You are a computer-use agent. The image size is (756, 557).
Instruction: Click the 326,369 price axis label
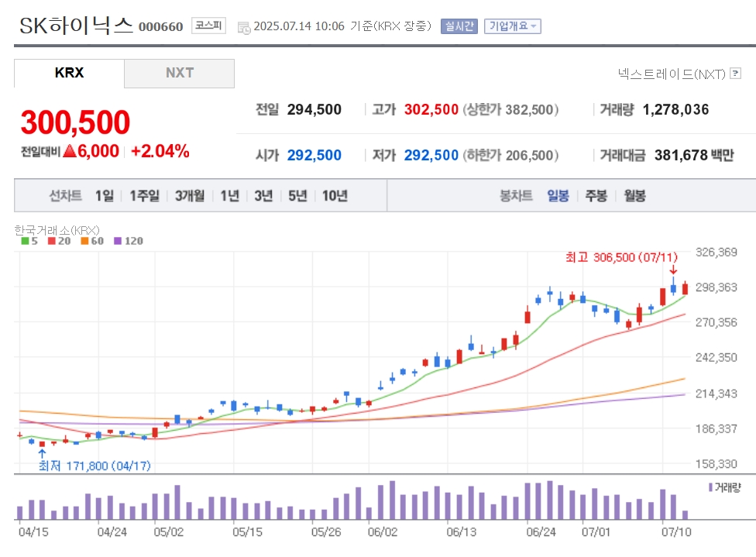click(x=716, y=253)
